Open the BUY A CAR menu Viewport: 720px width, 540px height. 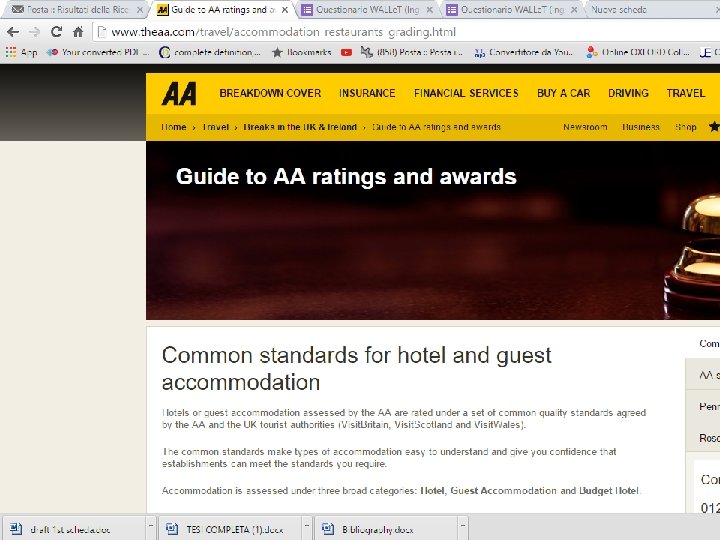[x=563, y=93]
